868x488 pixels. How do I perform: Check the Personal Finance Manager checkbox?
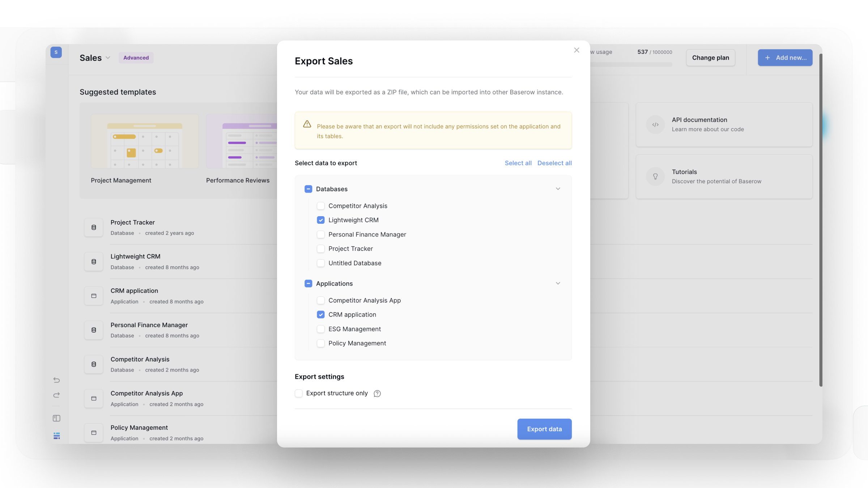point(320,235)
